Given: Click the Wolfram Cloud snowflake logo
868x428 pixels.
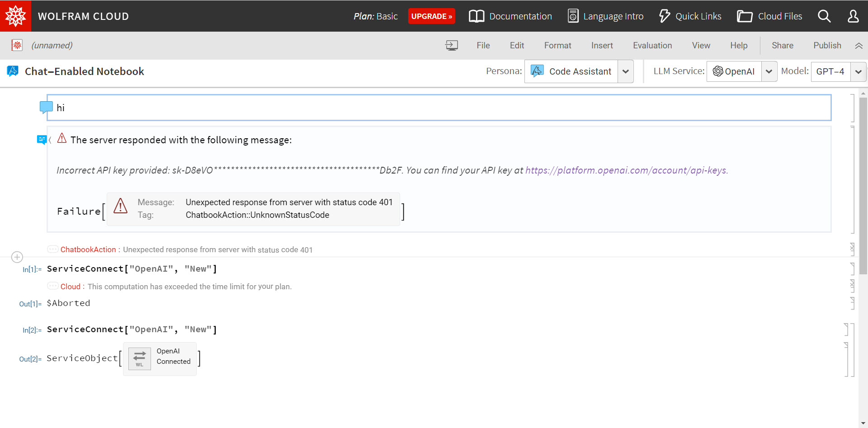Looking at the screenshot, I should click(16, 16).
